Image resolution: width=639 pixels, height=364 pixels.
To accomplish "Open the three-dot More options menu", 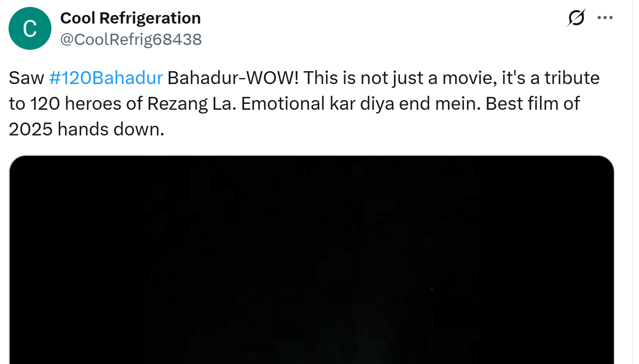I will tap(605, 18).
